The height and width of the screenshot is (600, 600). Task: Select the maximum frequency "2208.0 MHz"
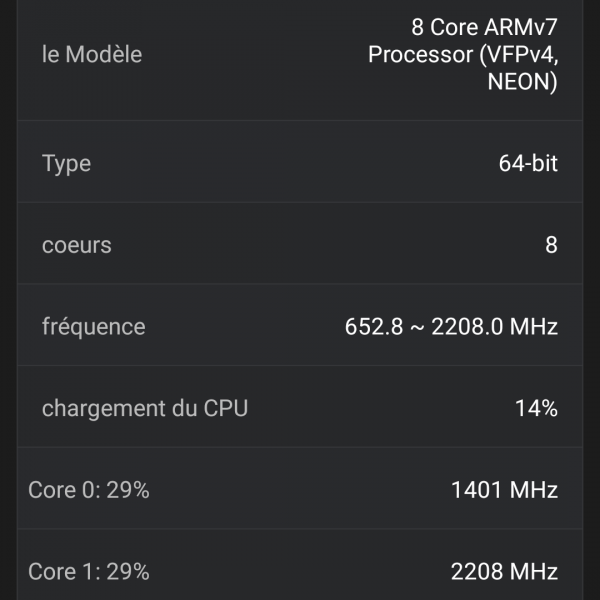pos(494,327)
